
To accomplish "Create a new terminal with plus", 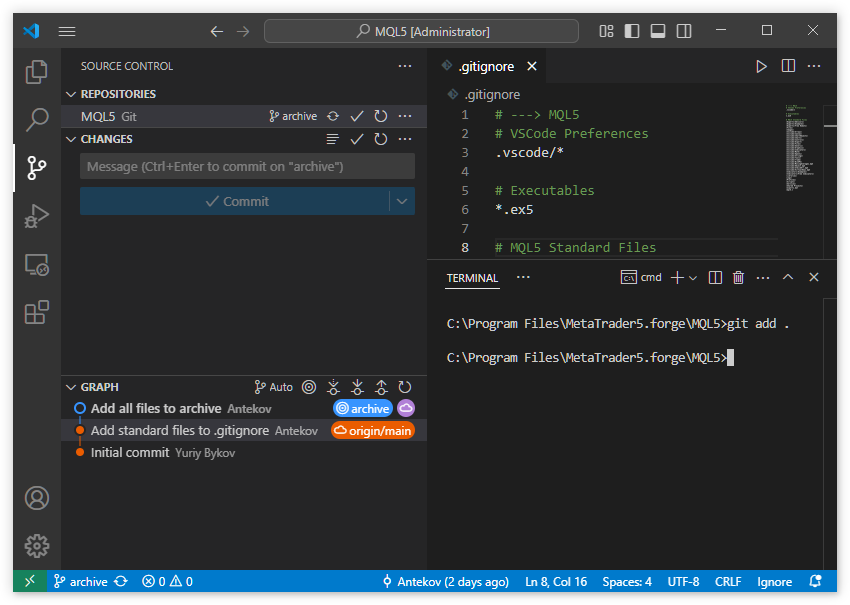I will [677, 278].
